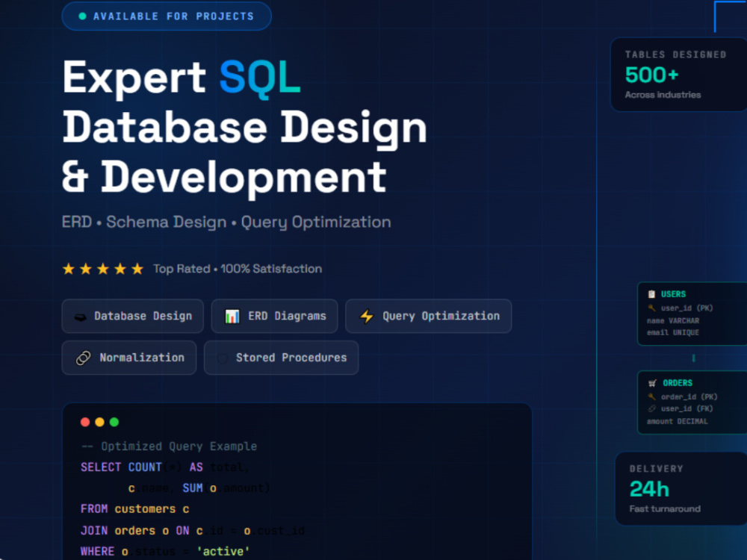
Task: Click 'ERD • Schema Design • Query Optimization' subtitle
Action: click(226, 223)
